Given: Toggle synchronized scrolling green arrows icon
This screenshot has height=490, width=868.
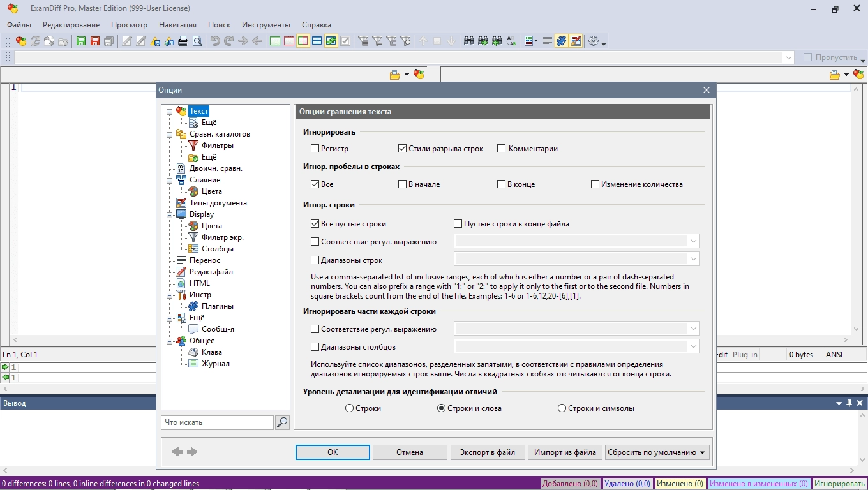Looking at the screenshot, I should click(x=331, y=41).
